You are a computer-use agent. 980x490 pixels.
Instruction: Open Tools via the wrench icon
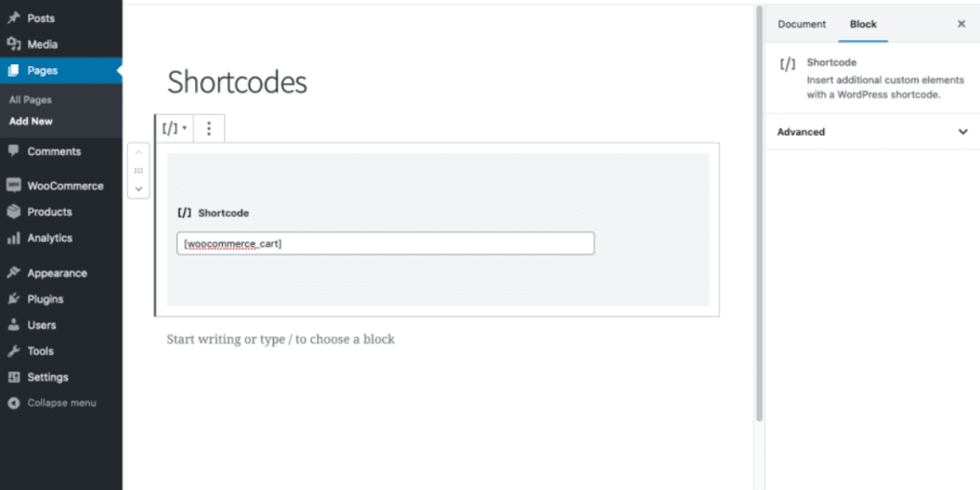13,351
